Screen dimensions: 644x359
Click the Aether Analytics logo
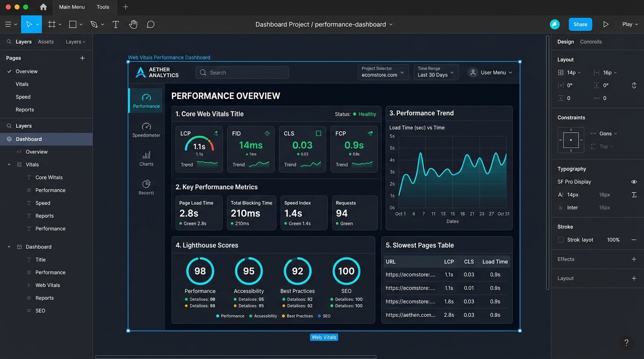point(157,72)
